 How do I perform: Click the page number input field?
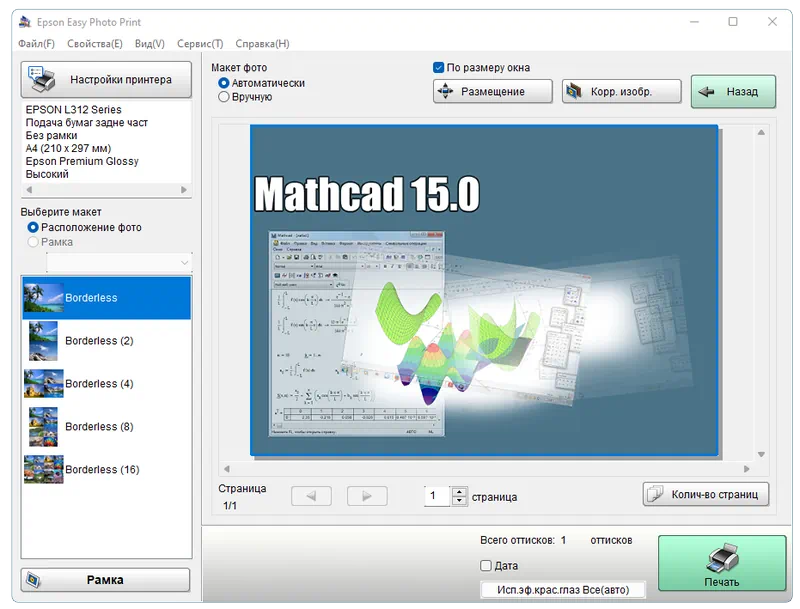438,496
